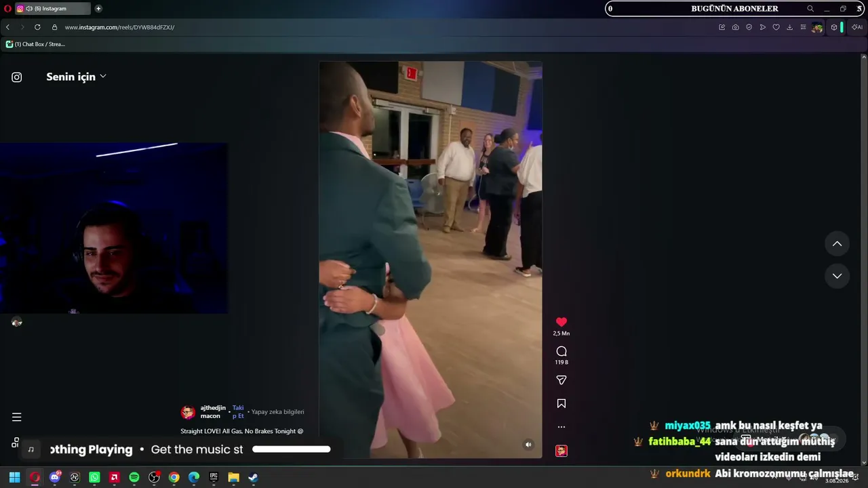The image size is (868, 488).
Task: Open Instagram home via the logo icon
Action: point(17,77)
